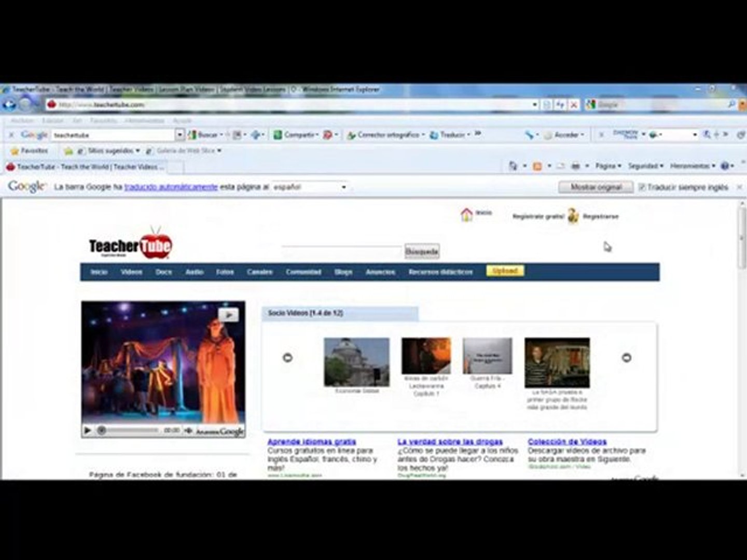Click the IE home page icon in command bar
The height and width of the screenshot is (560, 747).
(x=513, y=166)
